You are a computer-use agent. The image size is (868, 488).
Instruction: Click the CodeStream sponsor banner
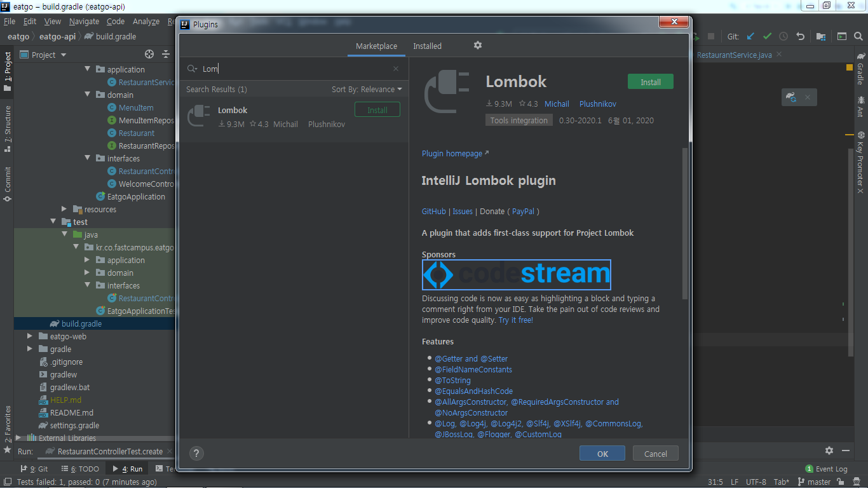[x=517, y=274]
